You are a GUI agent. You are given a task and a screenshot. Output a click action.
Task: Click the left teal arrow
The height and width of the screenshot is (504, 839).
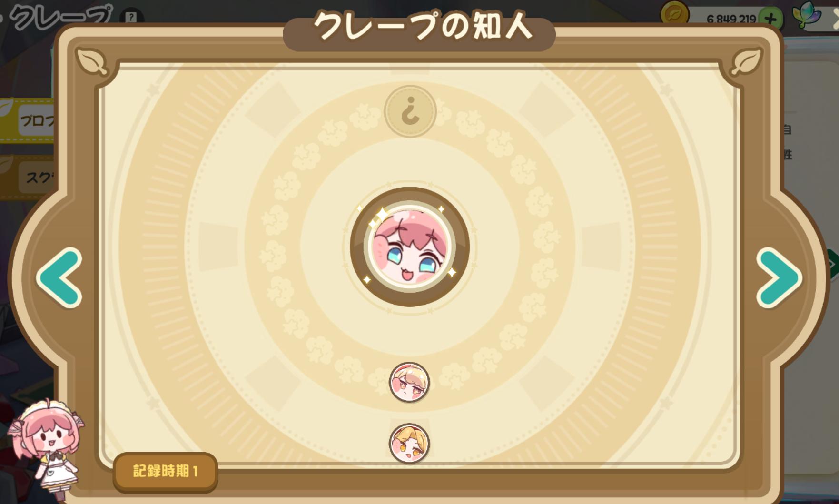pos(59,278)
